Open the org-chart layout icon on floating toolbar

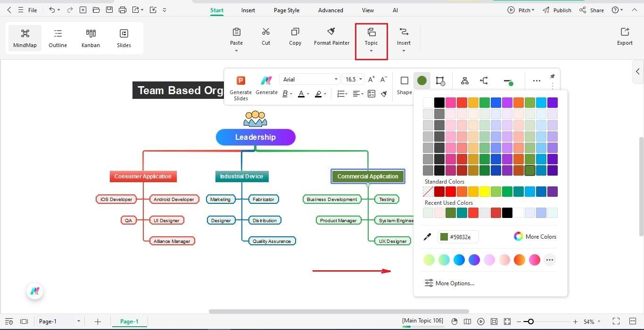pos(464,80)
